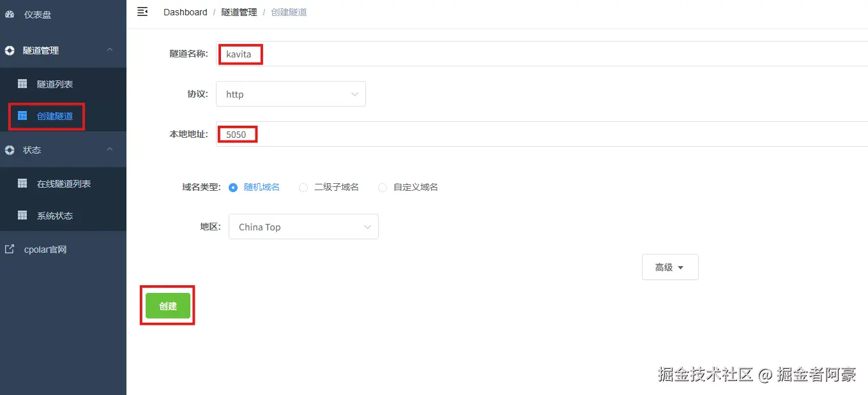Click 隧道管理 in the breadcrumb

click(239, 12)
